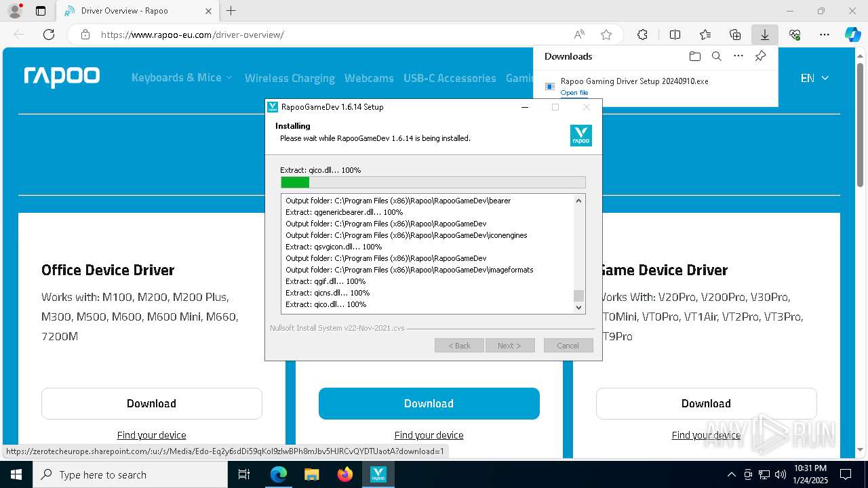Pin the Downloads panel
The image size is (868, 488).
click(761, 56)
